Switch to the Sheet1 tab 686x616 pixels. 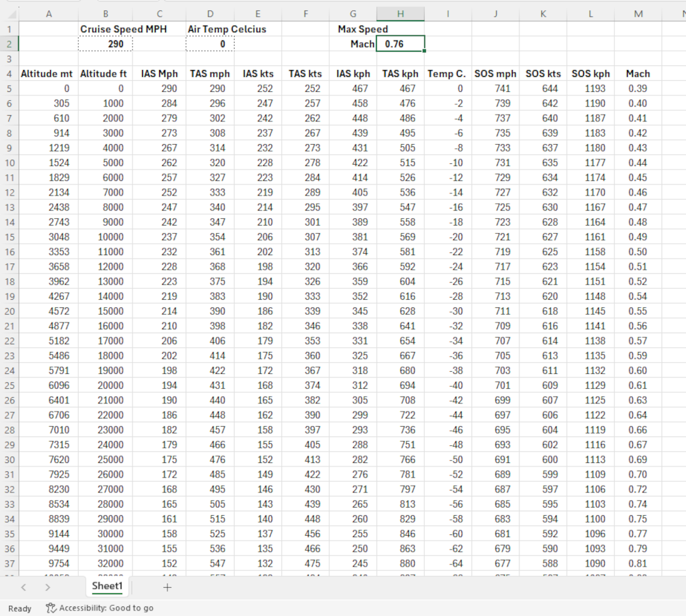pyautogui.click(x=107, y=587)
